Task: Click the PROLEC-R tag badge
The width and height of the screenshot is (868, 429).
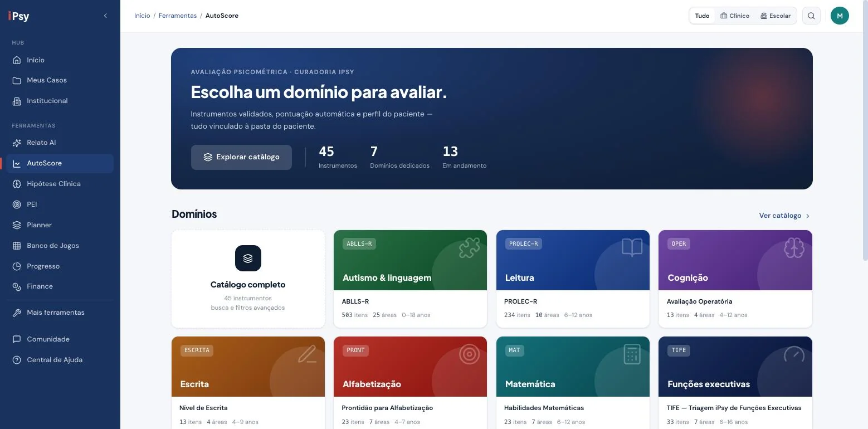Action: pyautogui.click(x=524, y=243)
